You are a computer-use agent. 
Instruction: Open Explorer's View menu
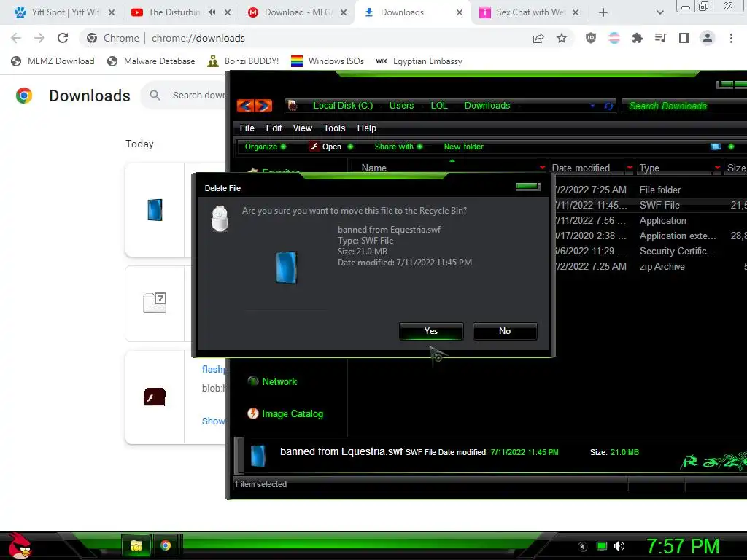click(303, 128)
